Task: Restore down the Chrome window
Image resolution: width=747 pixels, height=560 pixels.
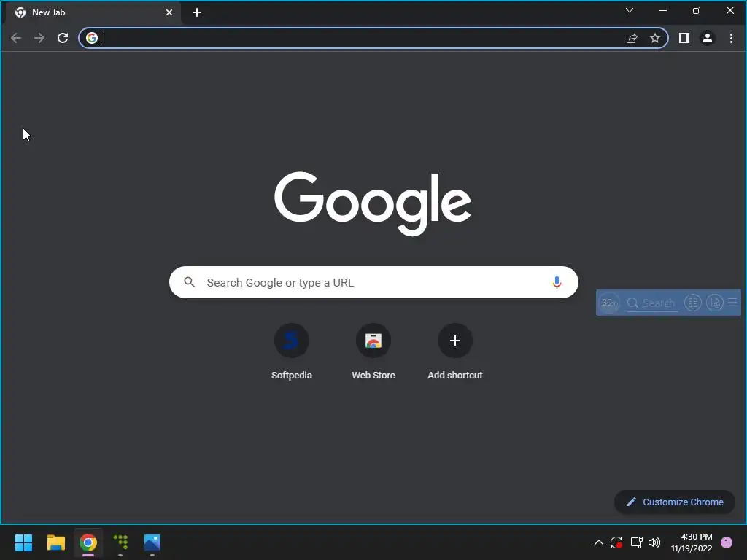Action: pyautogui.click(x=697, y=10)
